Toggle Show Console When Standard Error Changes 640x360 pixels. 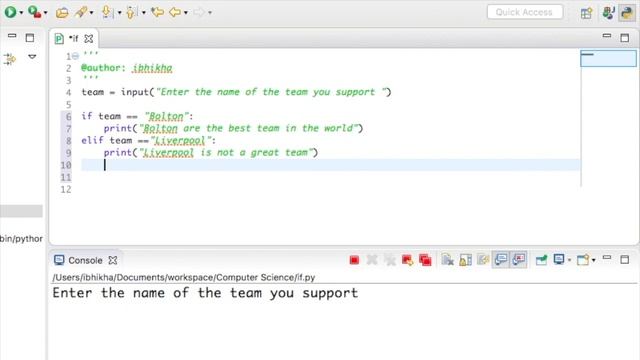click(519, 260)
